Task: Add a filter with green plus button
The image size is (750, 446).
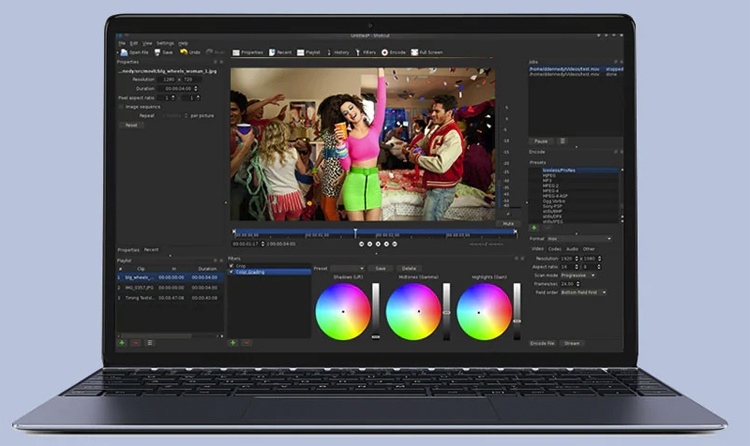Action: point(232,342)
